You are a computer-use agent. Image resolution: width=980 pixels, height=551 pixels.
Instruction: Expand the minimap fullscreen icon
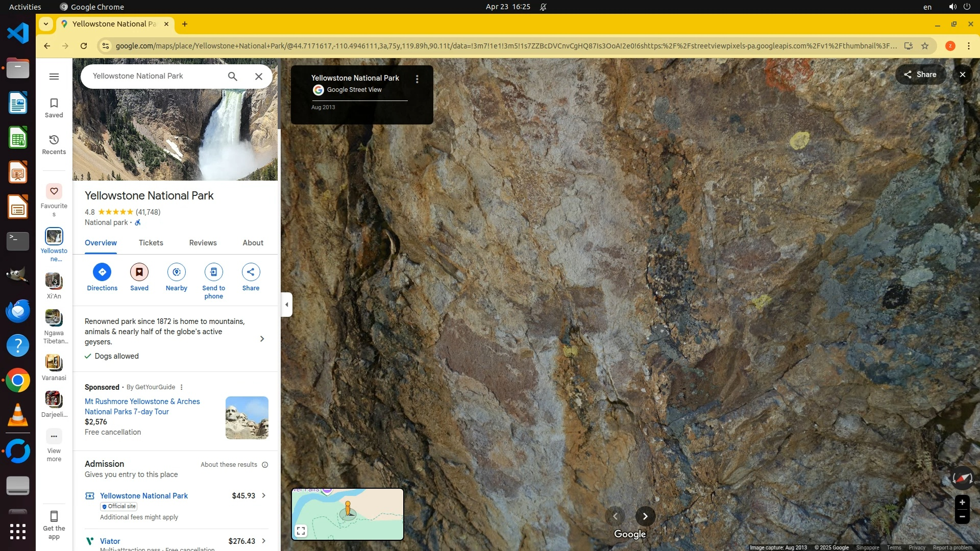coord(301,531)
